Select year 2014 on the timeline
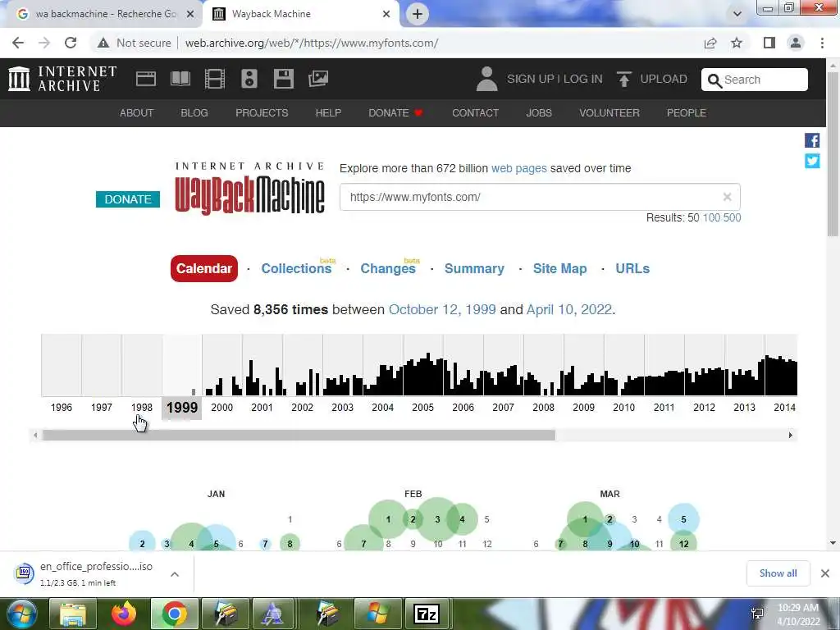840x630 pixels. pos(784,407)
